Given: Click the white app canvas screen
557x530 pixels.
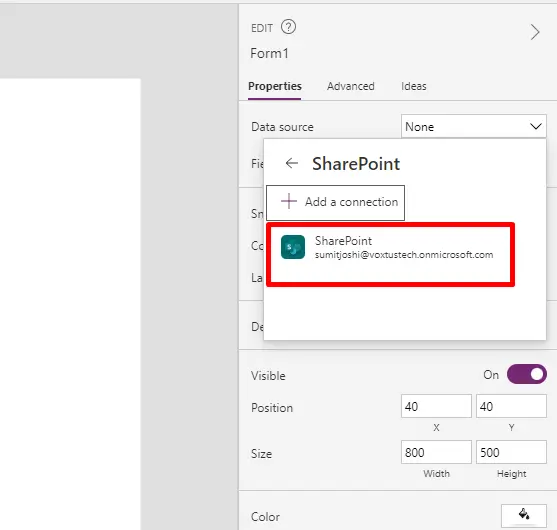Looking at the screenshot, I should 70,304.
